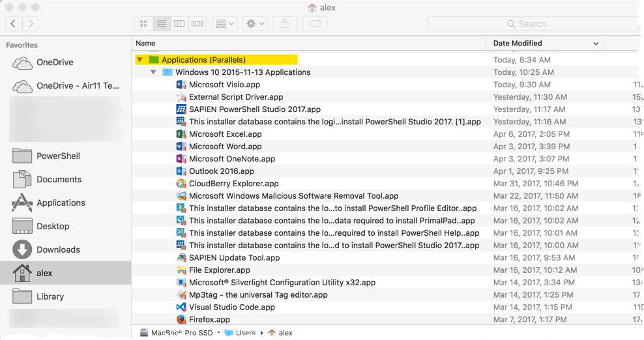Viewport: 644px width, 340px height.
Task: Click the Edit Tags toolbar button
Action: coord(315,24)
